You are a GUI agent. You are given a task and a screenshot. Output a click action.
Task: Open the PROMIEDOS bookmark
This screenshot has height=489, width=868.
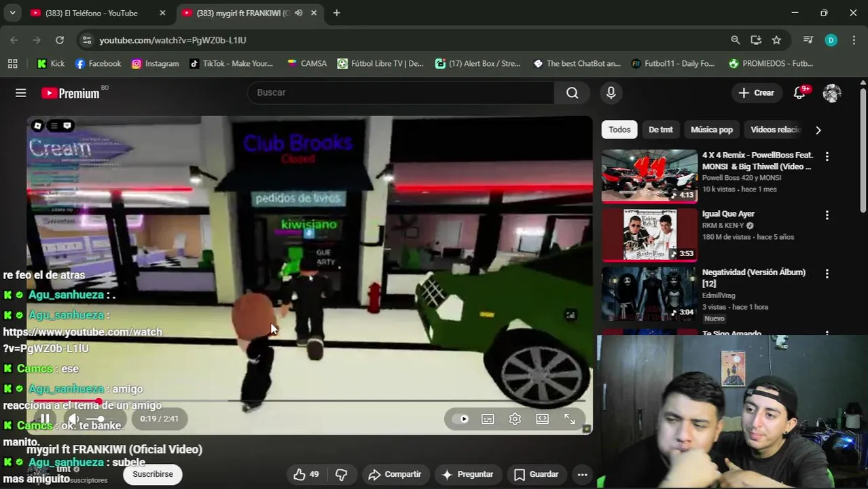tap(771, 63)
